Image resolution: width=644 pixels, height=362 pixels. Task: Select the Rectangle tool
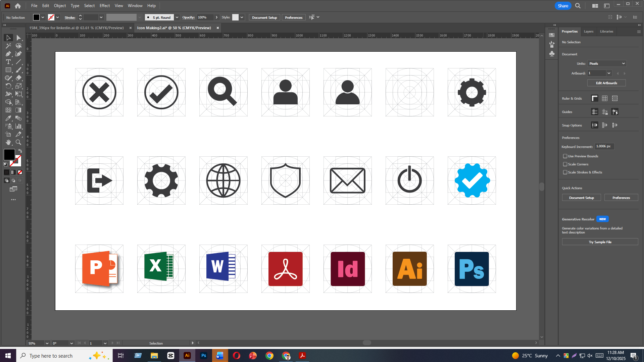8,70
